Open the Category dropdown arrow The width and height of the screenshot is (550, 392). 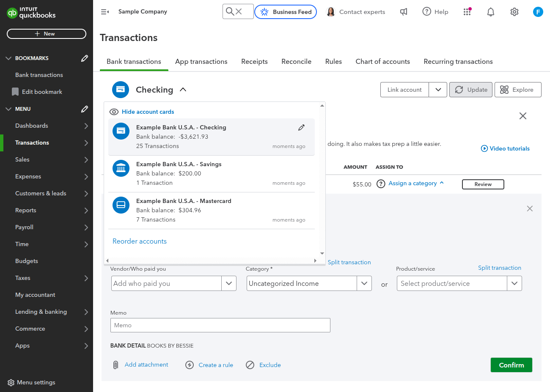(x=364, y=283)
